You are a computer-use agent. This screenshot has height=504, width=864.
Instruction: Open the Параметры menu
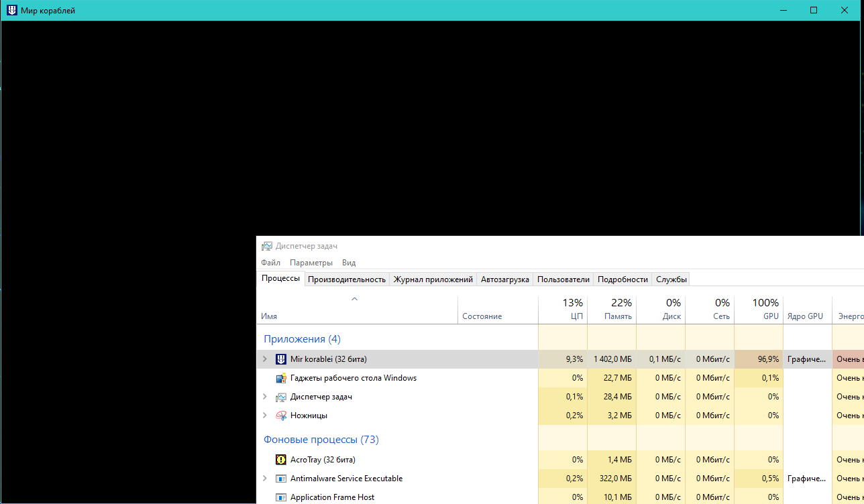point(311,263)
